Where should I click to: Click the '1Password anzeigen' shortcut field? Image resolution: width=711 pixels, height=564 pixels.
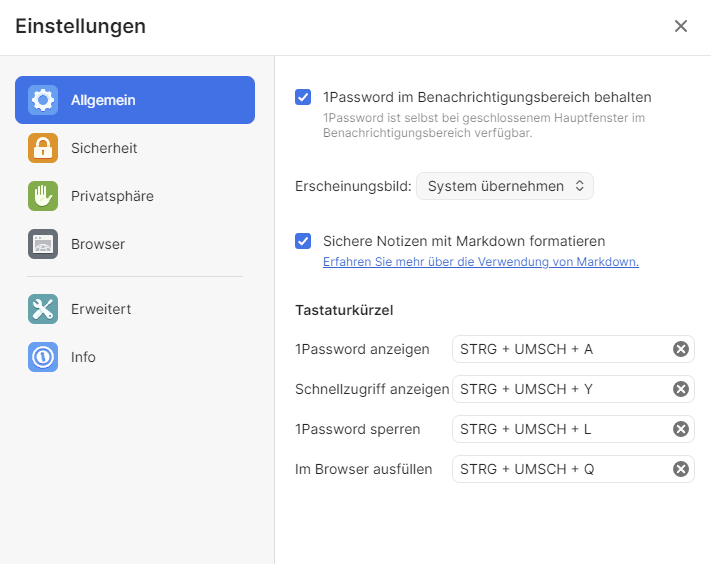coord(560,349)
